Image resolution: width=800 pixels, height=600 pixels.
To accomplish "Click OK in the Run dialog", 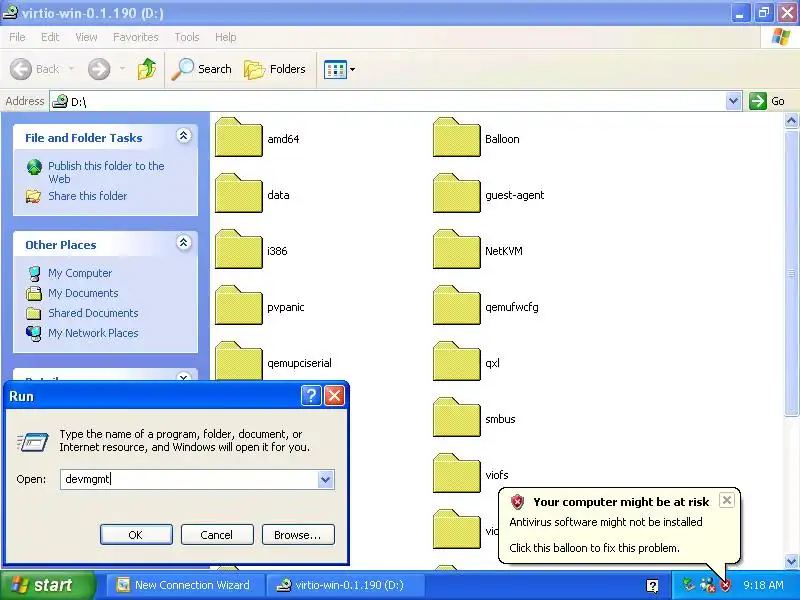I will [x=136, y=535].
